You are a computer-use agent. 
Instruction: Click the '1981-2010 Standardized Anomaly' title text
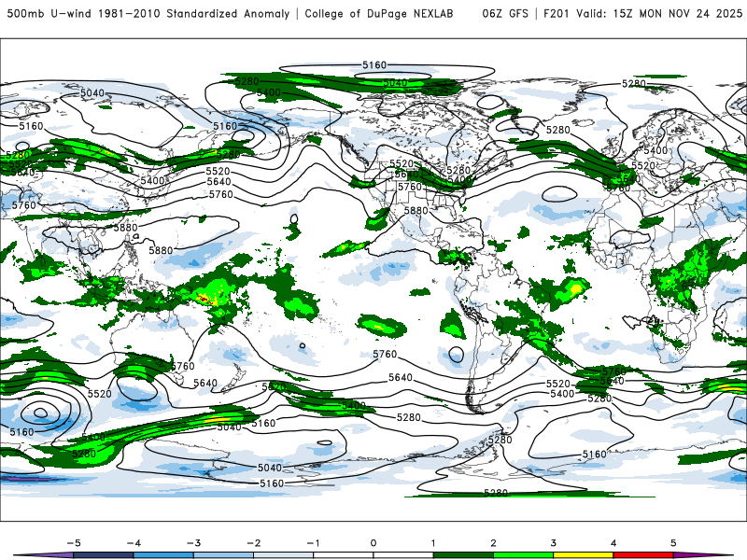(x=194, y=13)
